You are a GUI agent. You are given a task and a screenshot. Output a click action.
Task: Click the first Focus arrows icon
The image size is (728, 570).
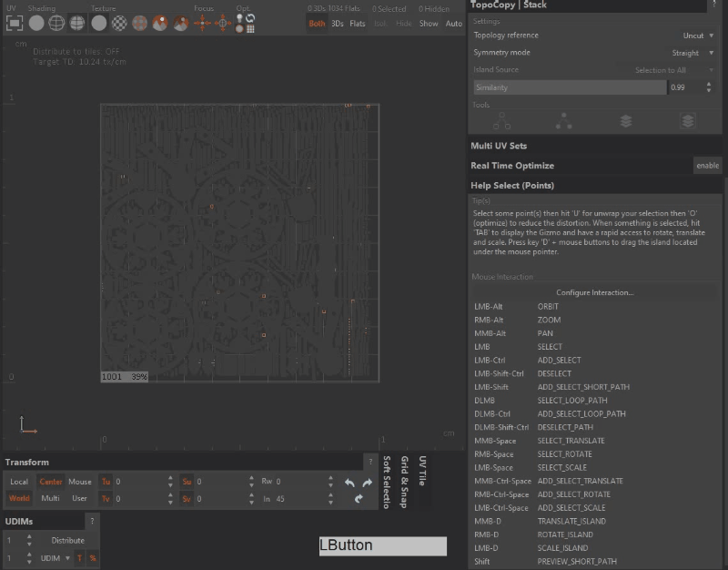pyautogui.click(x=202, y=23)
